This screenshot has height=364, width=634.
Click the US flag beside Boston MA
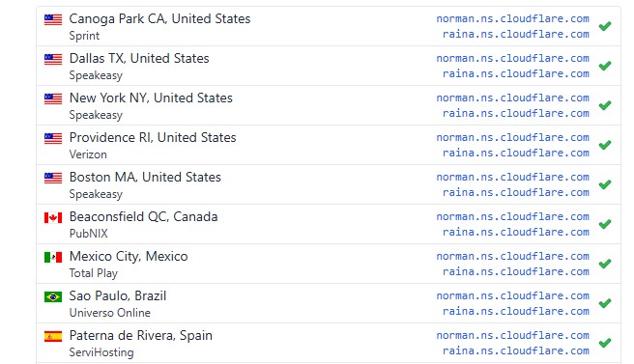tap(53, 179)
